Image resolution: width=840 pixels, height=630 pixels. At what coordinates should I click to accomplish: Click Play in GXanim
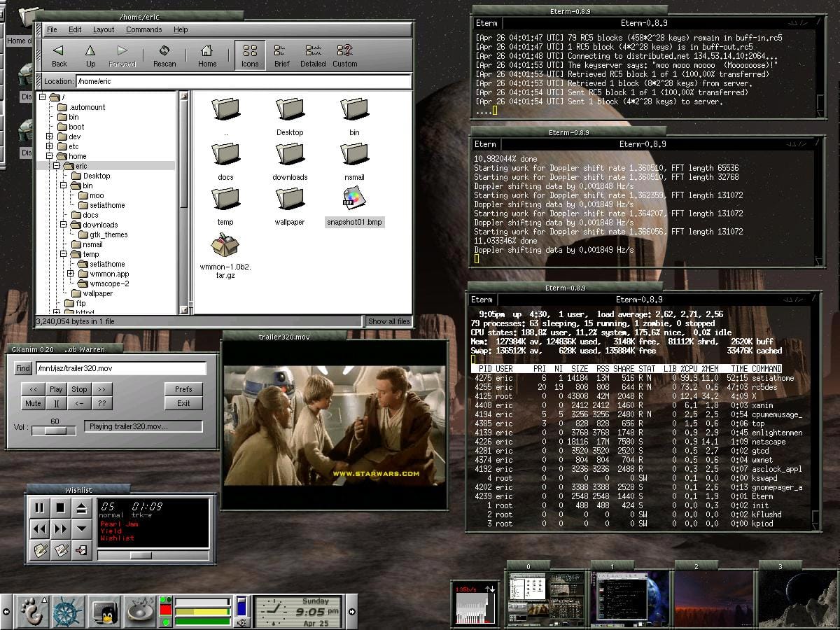tap(56, 389)
